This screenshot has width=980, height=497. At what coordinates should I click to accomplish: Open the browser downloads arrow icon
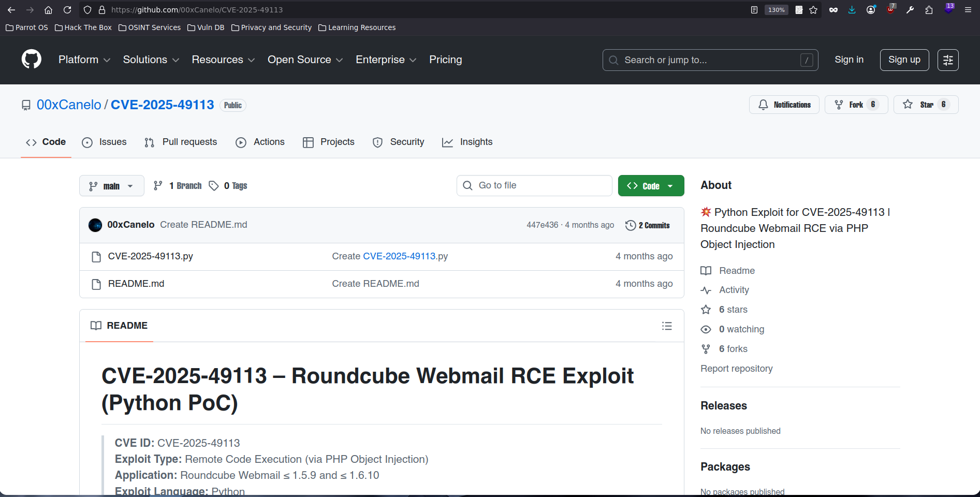tap(852, 10)
